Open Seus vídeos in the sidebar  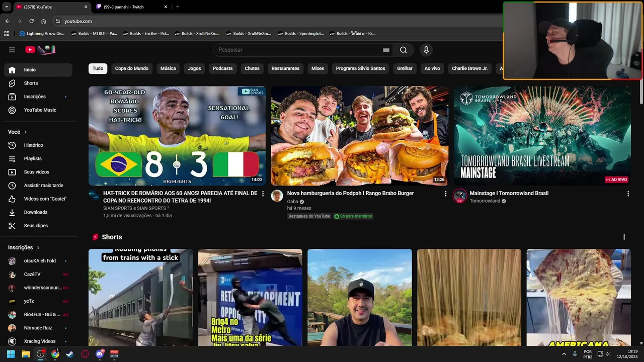coord(38,172)
